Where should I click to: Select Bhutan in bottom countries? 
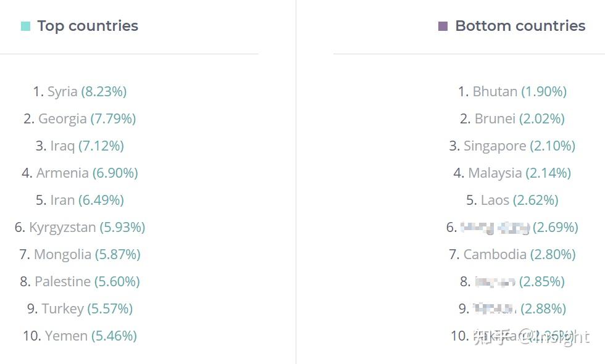coord(495,91)
